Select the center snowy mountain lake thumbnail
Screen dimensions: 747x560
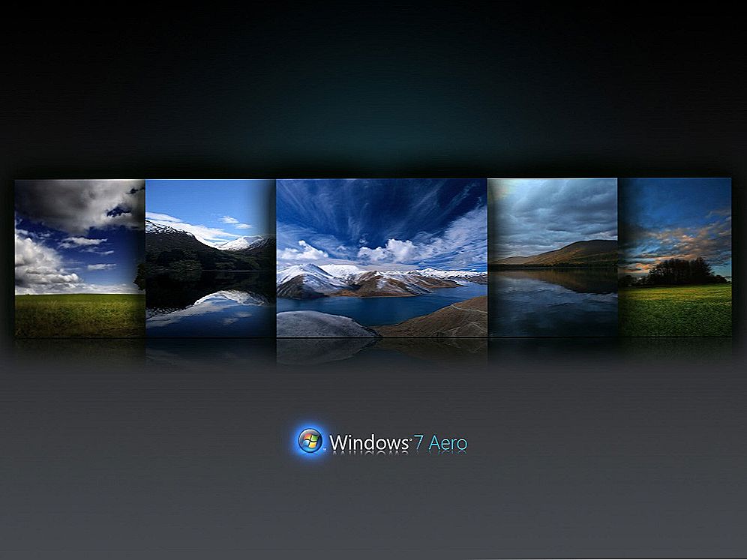382,258
